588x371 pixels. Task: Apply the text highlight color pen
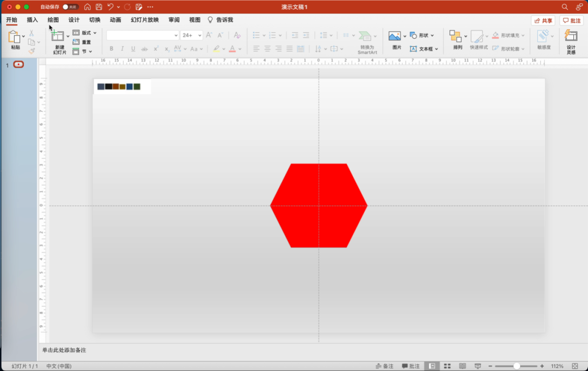[x=216, y=49]
